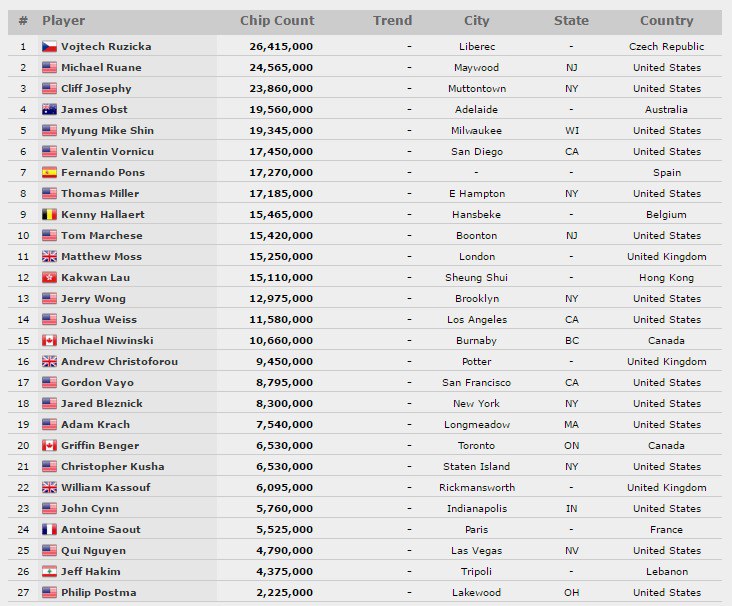Open Cliff Josephy's player link
Image resolution: width=732 pixels, height=606 pixels.
click(96, 89)
